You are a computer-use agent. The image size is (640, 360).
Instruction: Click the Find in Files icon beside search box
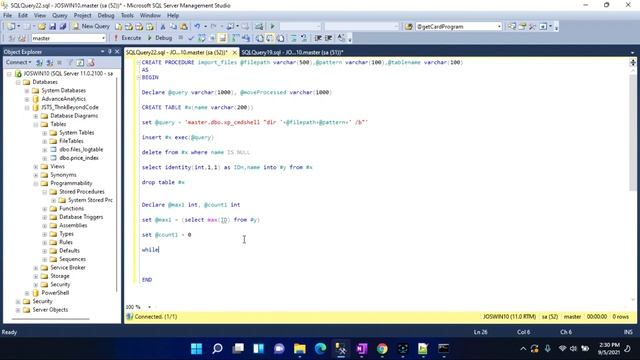[x=409, y=27]
